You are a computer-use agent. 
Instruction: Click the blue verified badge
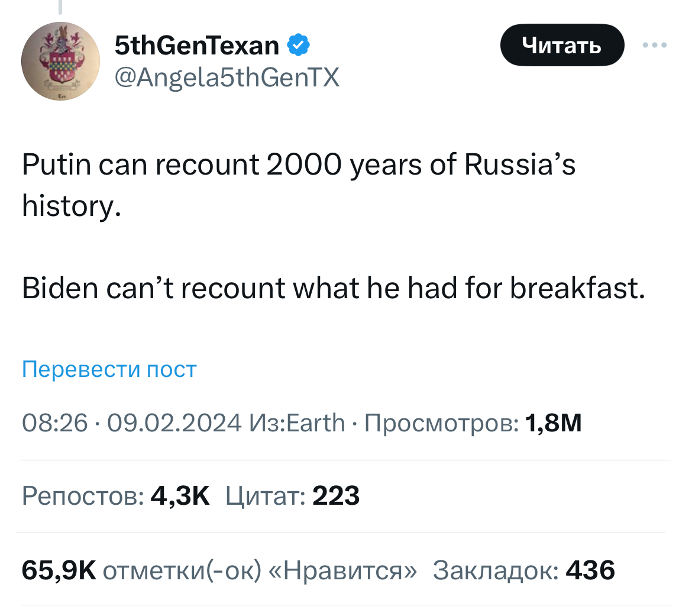click(x=299, y=45)
